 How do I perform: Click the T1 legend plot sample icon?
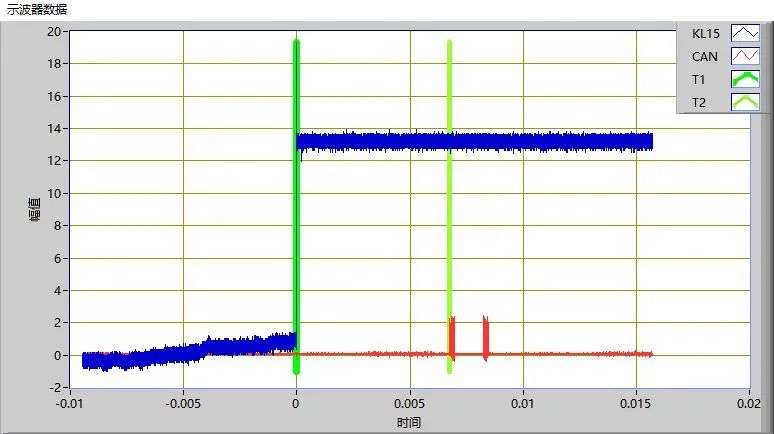click(745, 79)
